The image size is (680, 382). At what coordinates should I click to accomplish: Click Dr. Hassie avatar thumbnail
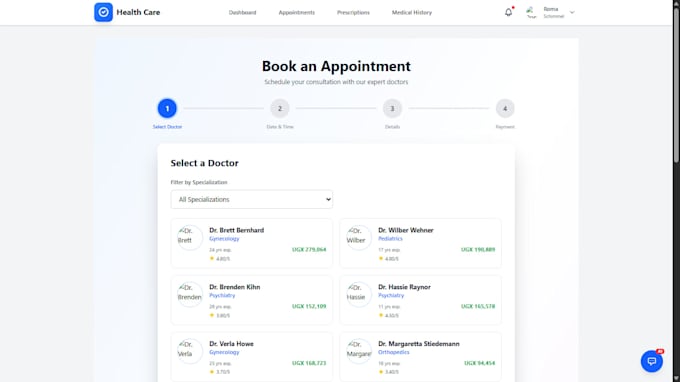pyautogui.click(x=359, y=294)
